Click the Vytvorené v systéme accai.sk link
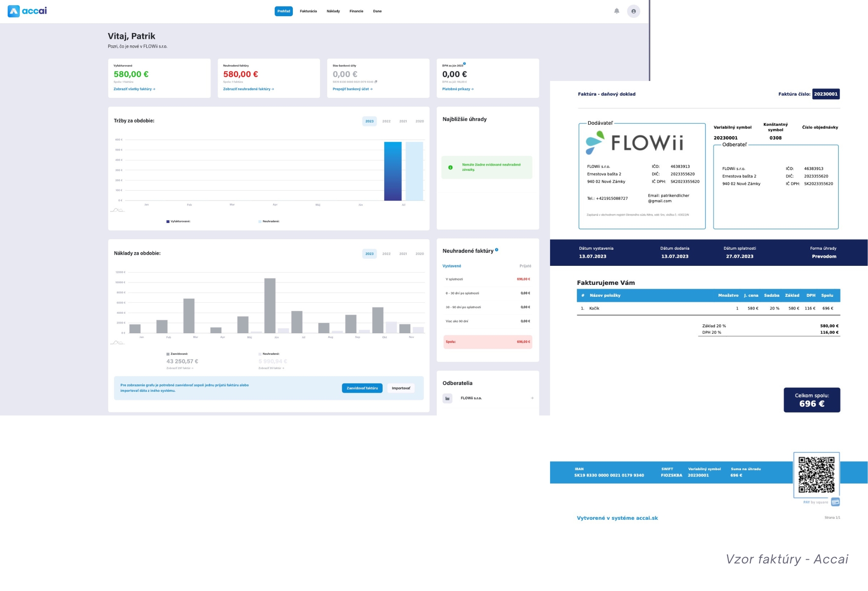This screenshot has width=868, height=591. click(x=617, y=518)
